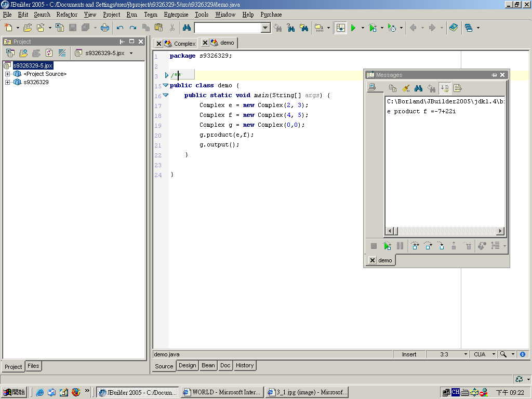Click the Refresh icon in the Project pane
Screen dimensions: 532x399
49,53
